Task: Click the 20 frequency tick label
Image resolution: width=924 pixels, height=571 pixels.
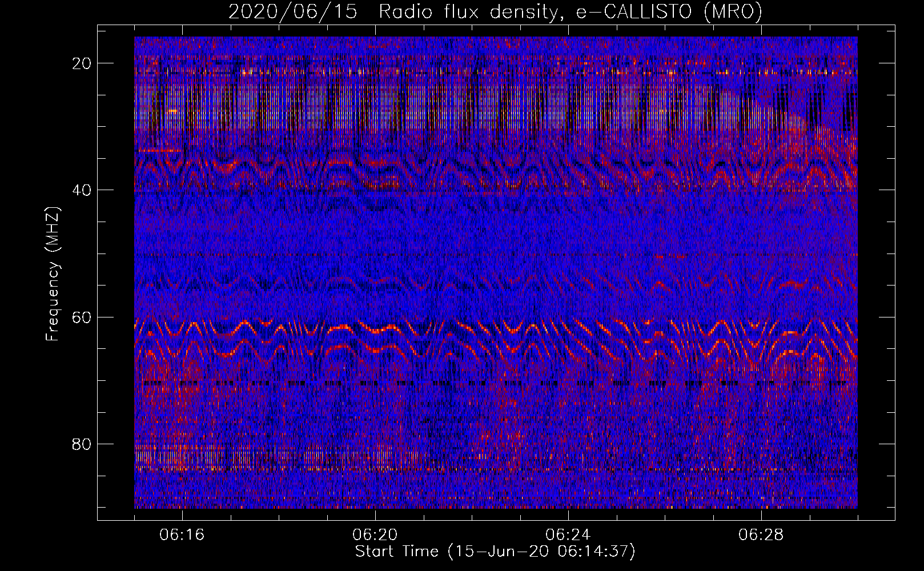Action: (82, 63)
